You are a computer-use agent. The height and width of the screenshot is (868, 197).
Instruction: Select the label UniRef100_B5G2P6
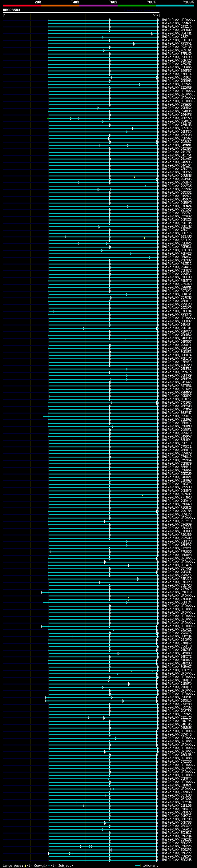coord(177,846)
